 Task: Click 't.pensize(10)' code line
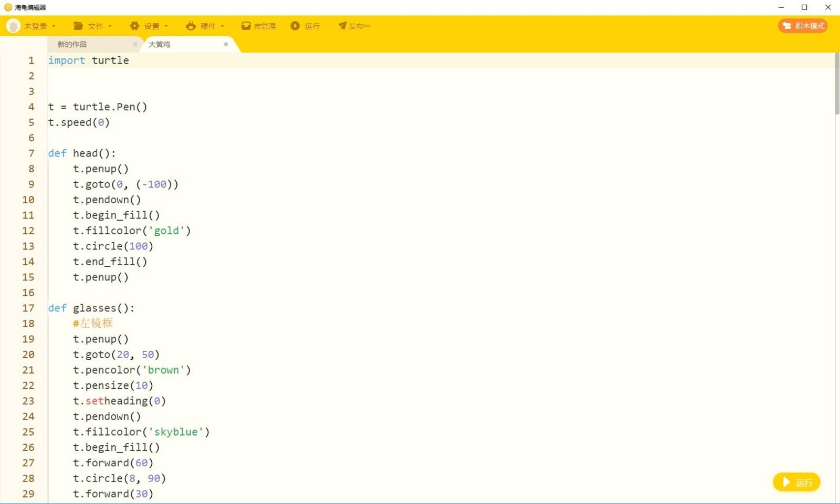click(x=113, y=385)
